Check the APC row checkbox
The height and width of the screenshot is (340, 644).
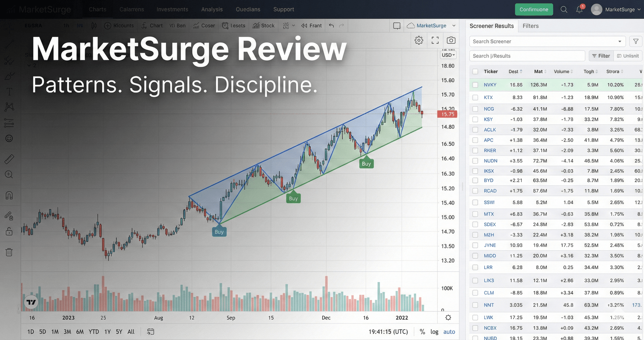(475, 140)
